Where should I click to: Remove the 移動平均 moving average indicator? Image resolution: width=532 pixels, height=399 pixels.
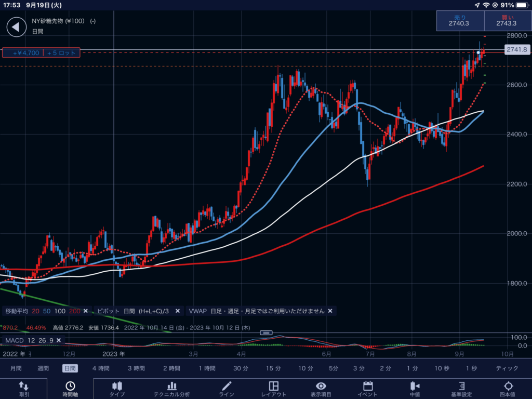(x=85, y=311)
